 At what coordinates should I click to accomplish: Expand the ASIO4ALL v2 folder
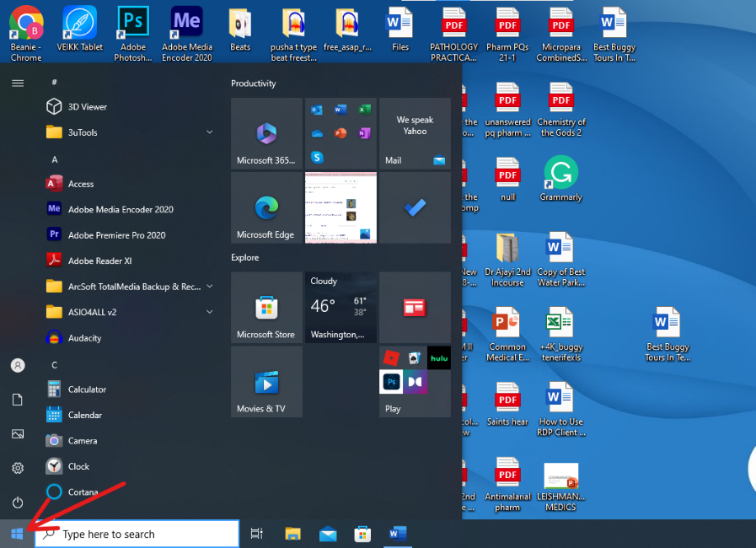point(130,312)
